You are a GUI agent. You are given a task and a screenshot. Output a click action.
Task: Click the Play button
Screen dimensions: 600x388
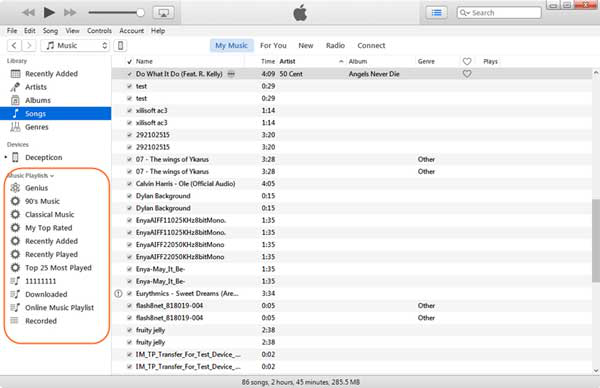pos(49,13)
